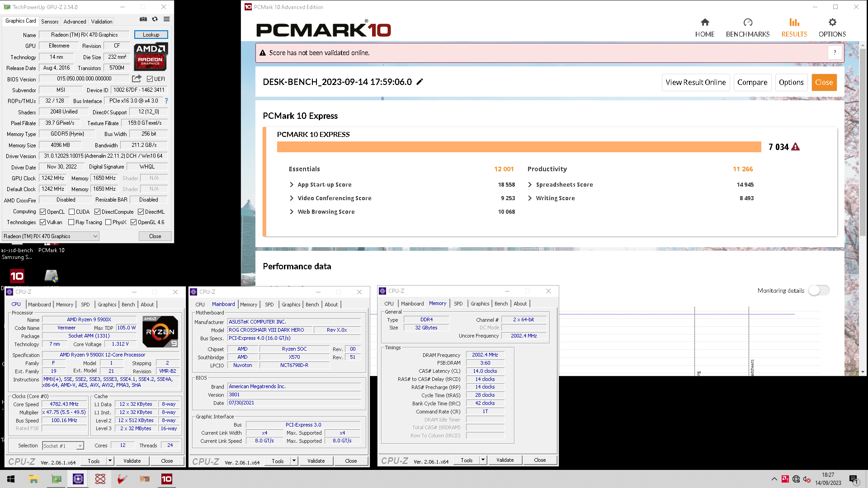The image size is (868, 488).
Task: Toggle OpenCL checkbox
Action: pos(42,212)
